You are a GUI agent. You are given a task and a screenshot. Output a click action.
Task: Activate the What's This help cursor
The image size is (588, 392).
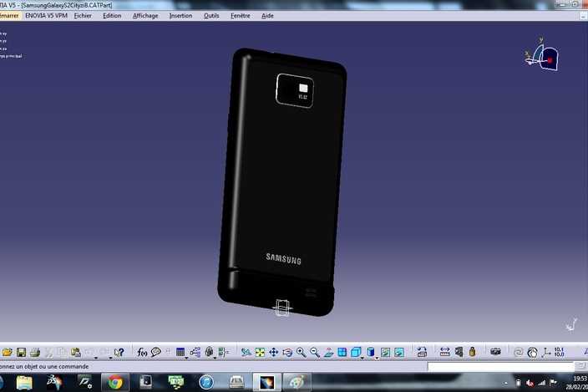pos(119,352)
